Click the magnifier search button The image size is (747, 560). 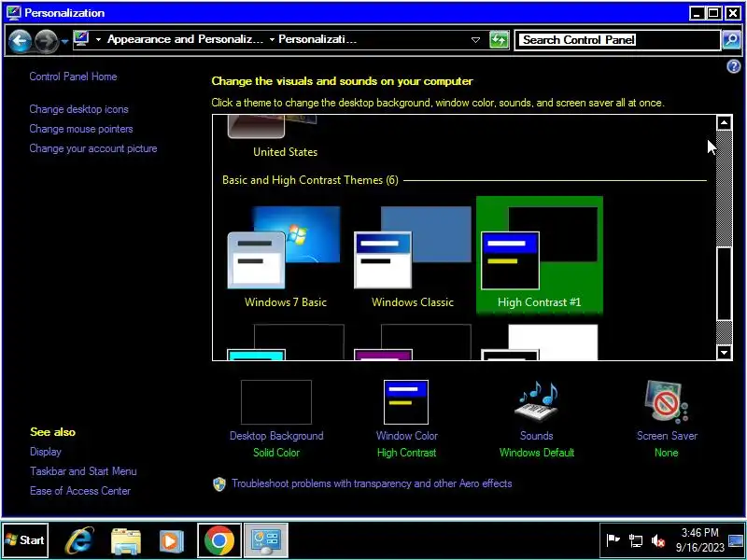click(x=731, y=40)
